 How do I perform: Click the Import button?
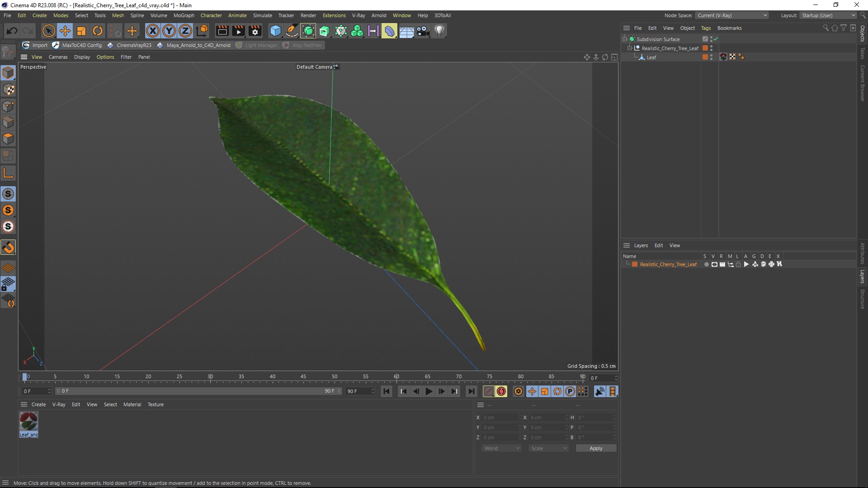[x=35, y=45]
